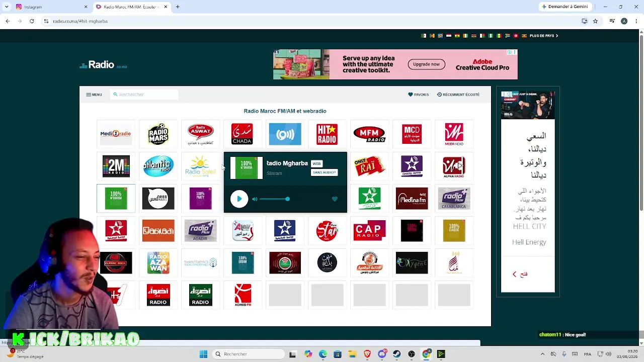
Task: Open the Med Radio station
Action: 454,134
